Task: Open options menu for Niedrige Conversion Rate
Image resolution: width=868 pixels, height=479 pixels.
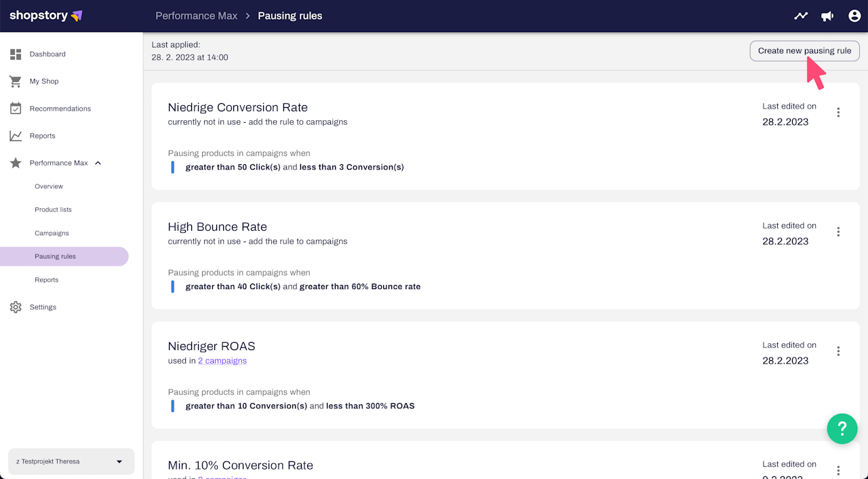Action: [838, 113]
